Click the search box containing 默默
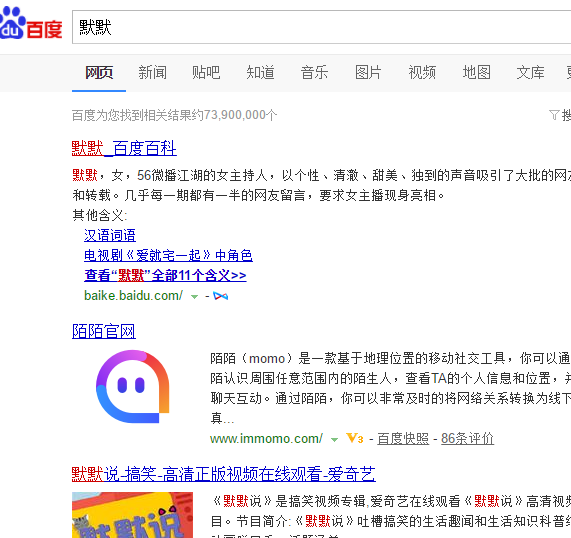This screenshot has height=538, width=571. pos(322,27)
